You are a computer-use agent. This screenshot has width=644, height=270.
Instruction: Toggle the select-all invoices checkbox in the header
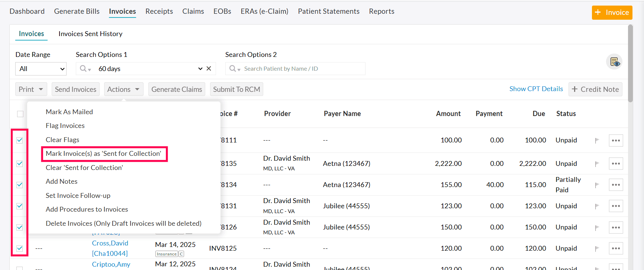tap(20, 114)
